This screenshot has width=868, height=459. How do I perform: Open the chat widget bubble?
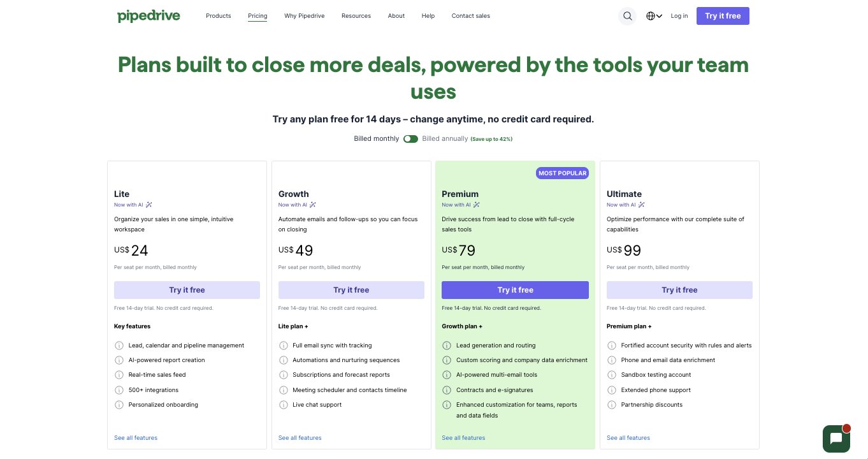[x=836, y=439]
